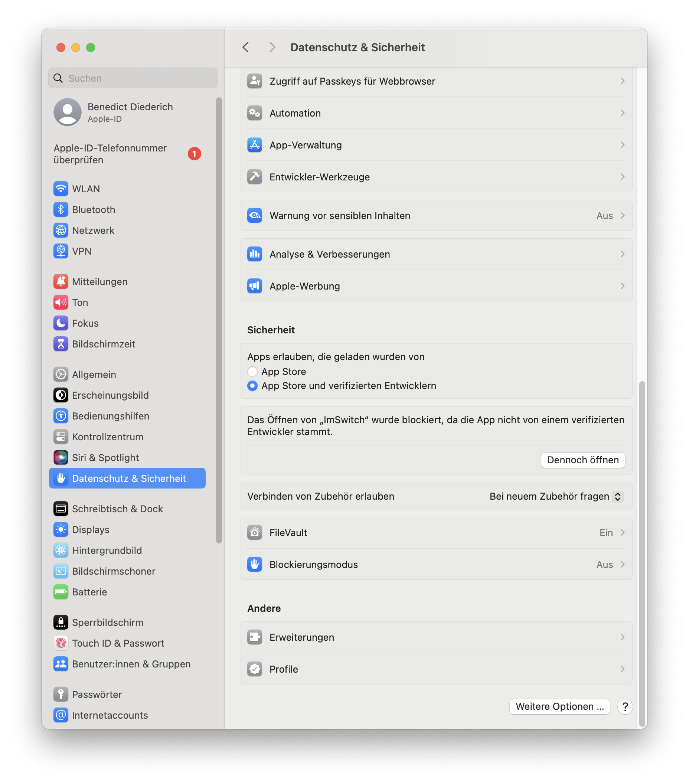Select Touch ID & Passwort label
Viewport: 689px width, 784px height.
pos(118,643)
